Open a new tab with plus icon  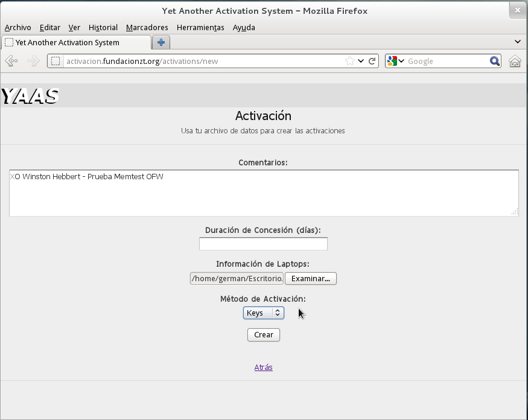161,42
